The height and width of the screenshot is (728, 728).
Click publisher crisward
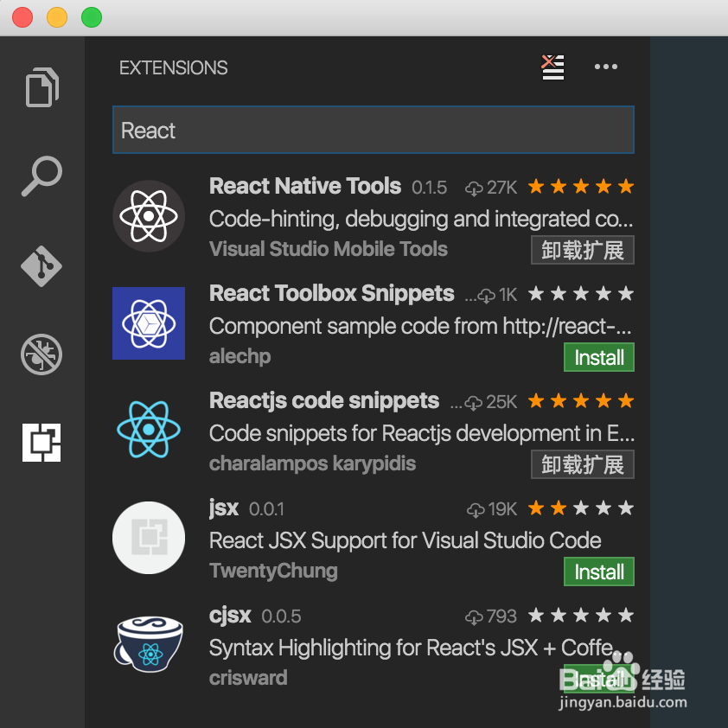248,679
